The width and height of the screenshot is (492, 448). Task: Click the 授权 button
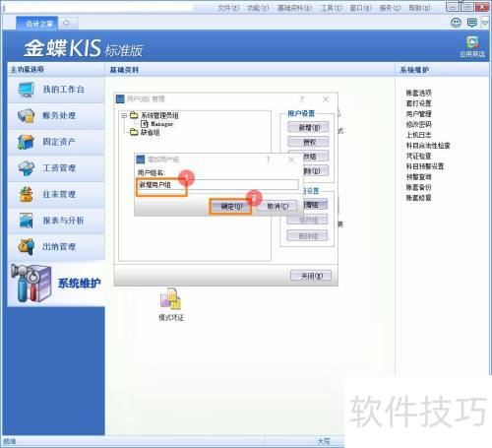point(308,142)
